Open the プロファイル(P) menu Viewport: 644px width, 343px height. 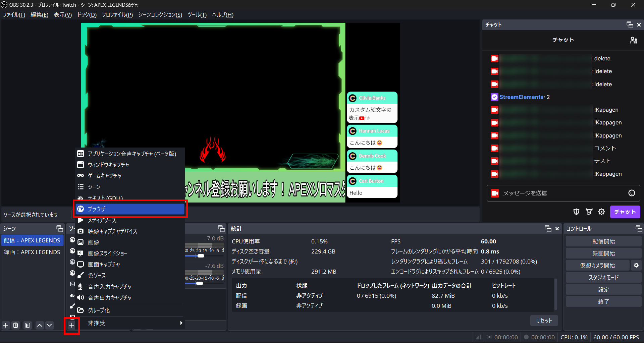117,15
